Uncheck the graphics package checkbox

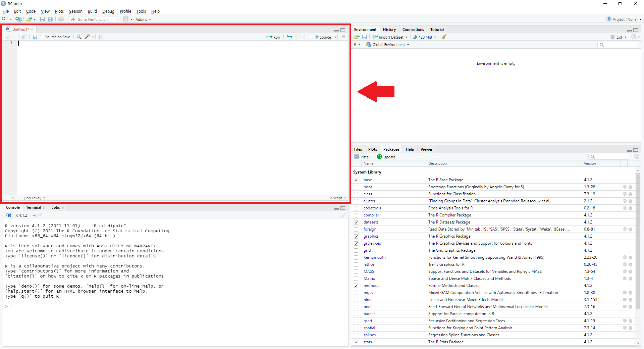click(x=356, y=236)
